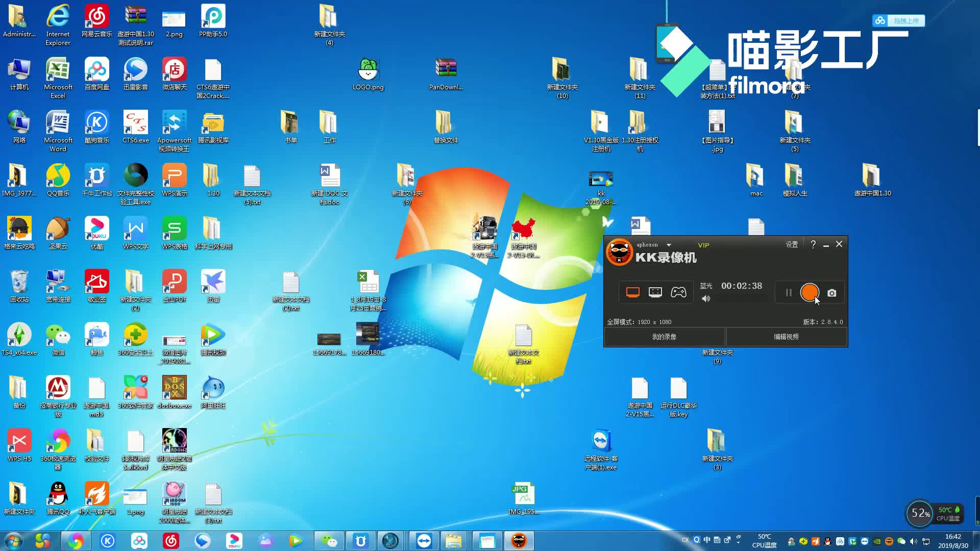
Task: Select the 书单 folder
Action: pos(290,127)
